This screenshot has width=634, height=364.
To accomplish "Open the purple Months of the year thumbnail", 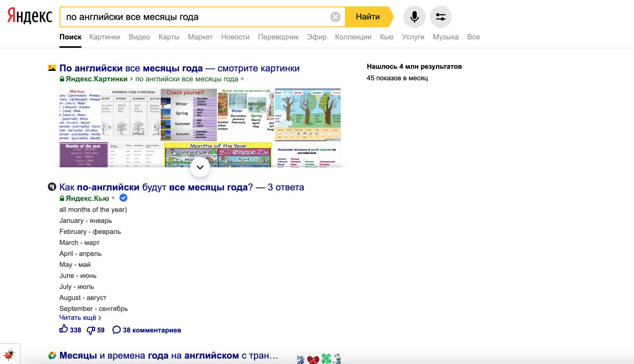I will (x=83, y=155).
